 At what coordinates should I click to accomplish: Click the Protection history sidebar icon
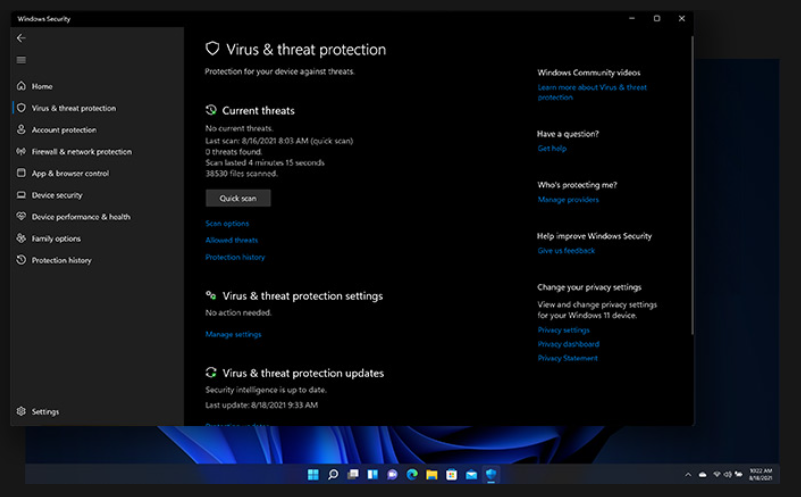pos(21,260)
